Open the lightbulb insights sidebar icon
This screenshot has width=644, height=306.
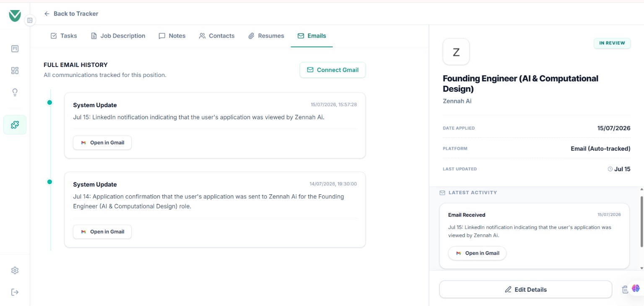point(15,92)
